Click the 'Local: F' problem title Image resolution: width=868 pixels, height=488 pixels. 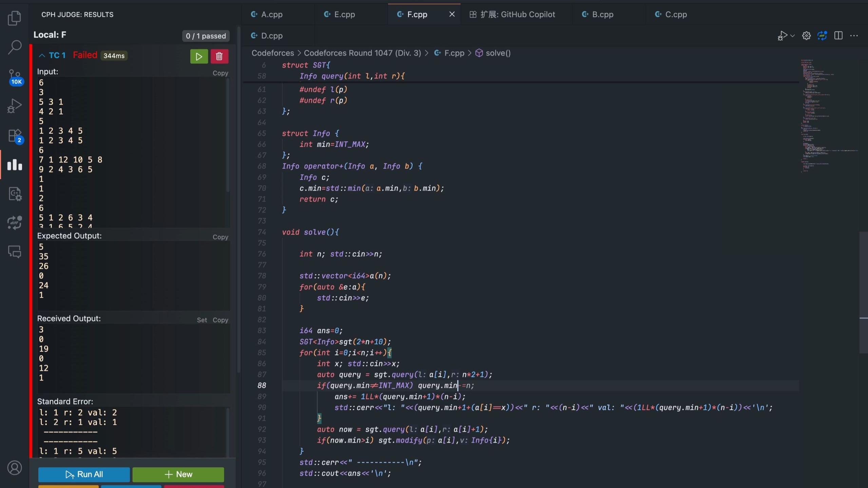(50, 35)
